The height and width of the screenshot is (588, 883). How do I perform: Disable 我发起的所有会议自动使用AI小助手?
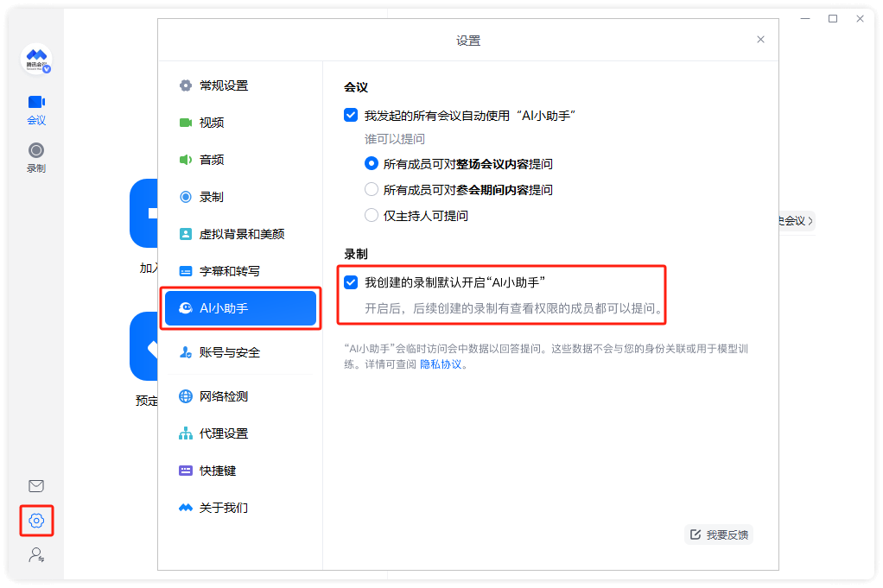tap(350, 114)
